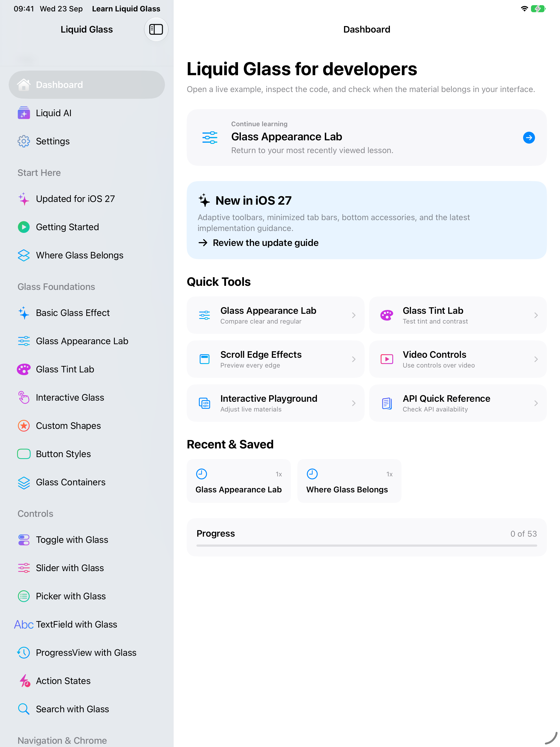Click the Interactive Playground stacked-squares icon
Viewport: 560px width, 747px height.
coord(205,403)
